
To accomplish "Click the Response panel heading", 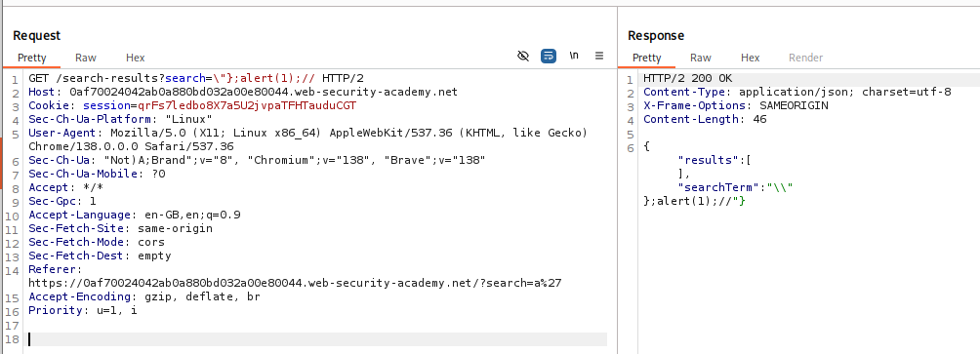I will click(x=656, y=35).
